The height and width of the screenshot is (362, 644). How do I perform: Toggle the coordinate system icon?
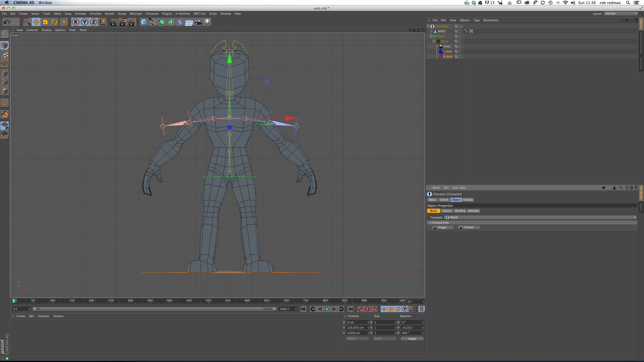tap(103, 22)
